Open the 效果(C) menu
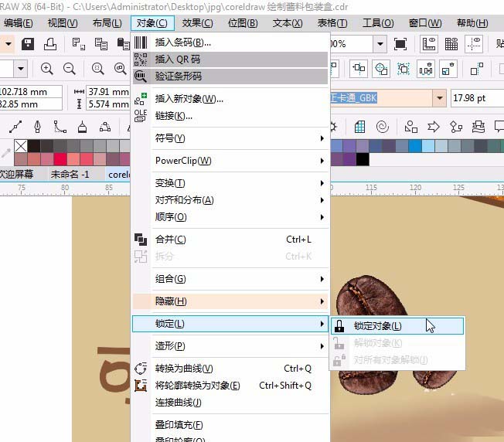 tap(197, 23)
